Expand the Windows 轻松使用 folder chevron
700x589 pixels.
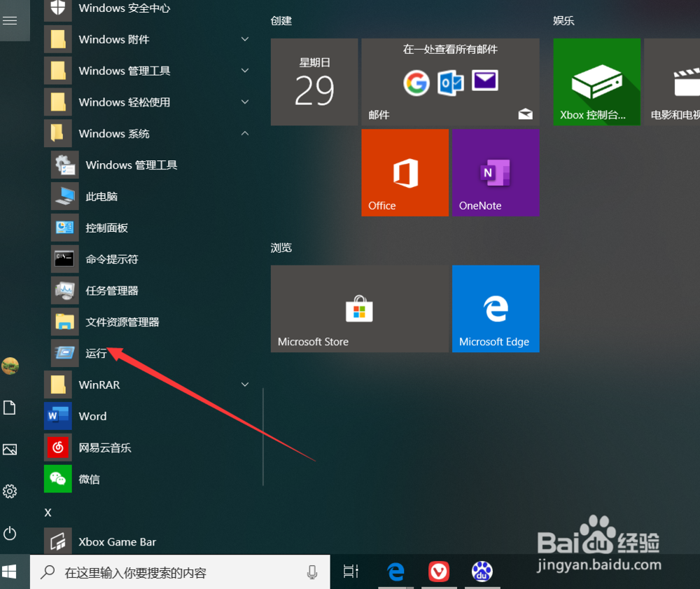point(244,102)
